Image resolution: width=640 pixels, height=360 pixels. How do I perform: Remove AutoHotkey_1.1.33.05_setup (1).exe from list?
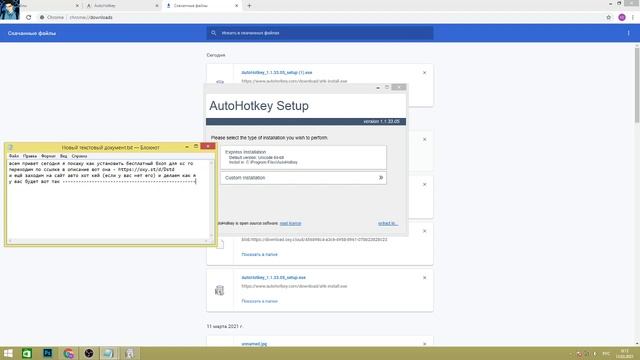click(x=424, y=73)
